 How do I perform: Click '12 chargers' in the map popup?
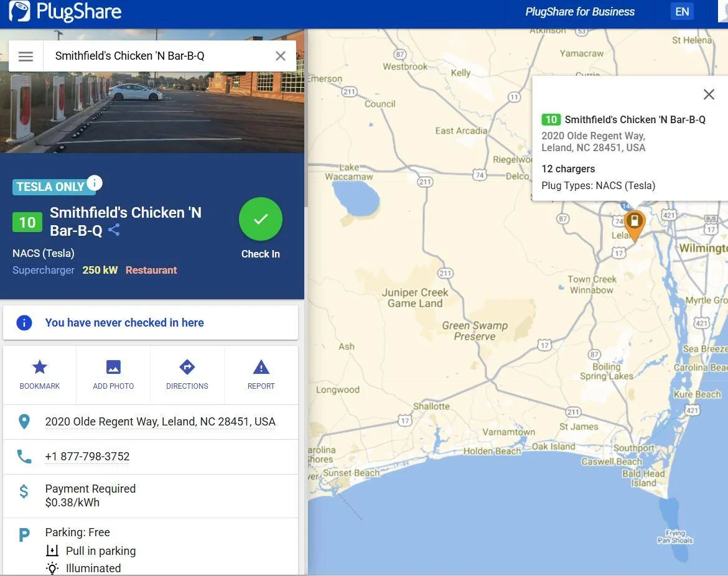click(568, 169)
